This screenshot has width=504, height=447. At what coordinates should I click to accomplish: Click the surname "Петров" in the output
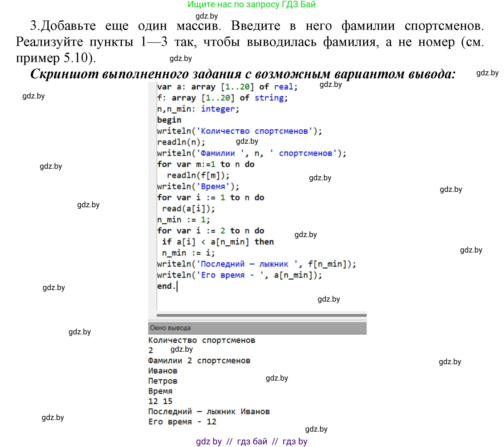(163, 381)
